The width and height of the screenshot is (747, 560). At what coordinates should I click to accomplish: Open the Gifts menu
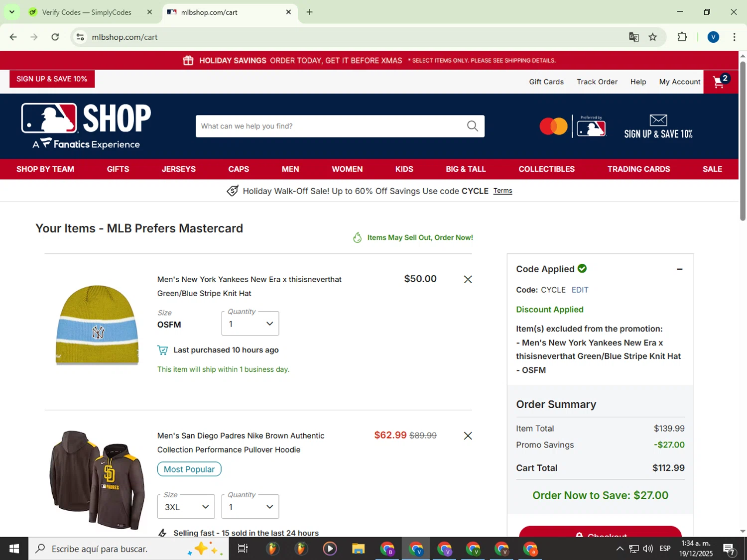(x=118, y=169)
